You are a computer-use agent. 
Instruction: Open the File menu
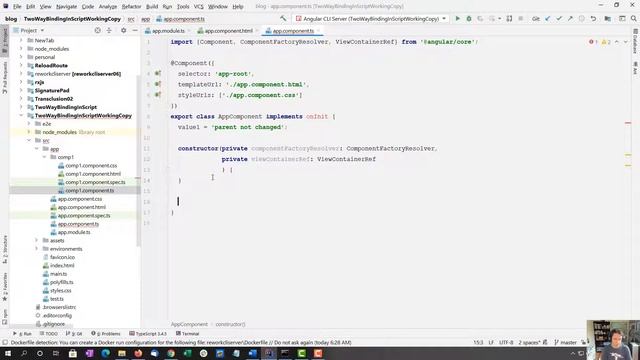[17, 7]
